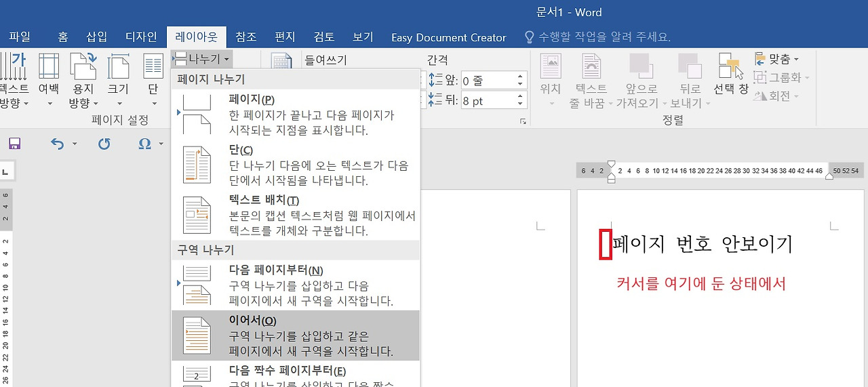The width and height of the screenshot is (868, 387).
Task: Choose 단(C) column break entry
Action: pos(296,165)
